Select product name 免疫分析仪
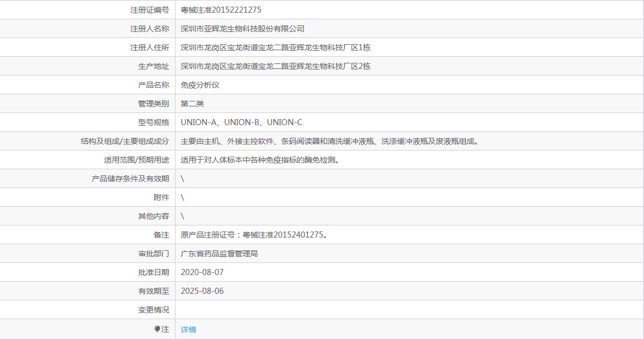 coord(200,85)
